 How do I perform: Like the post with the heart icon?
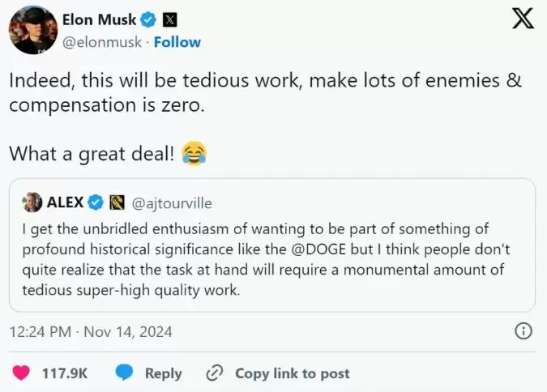tap(23, 373)
